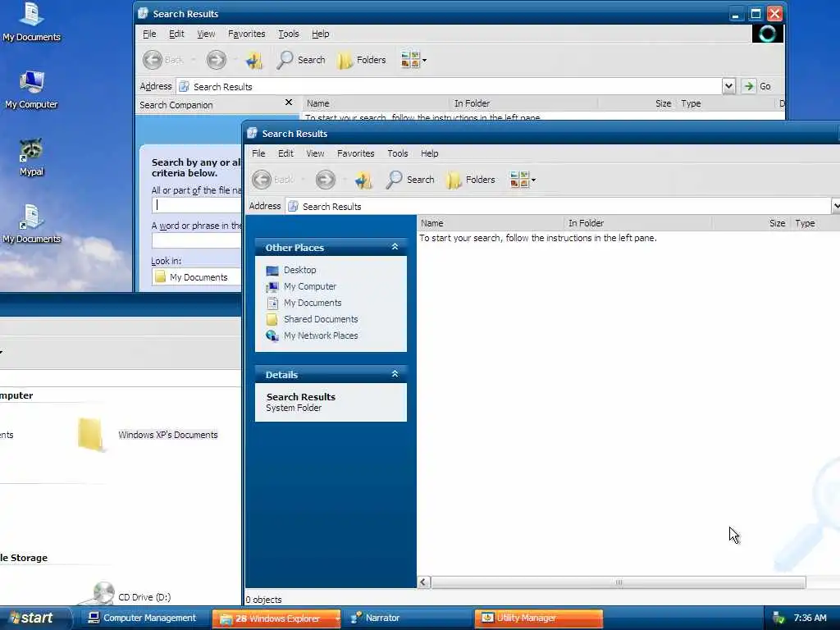Collapse the Details panel chevron

395,374
